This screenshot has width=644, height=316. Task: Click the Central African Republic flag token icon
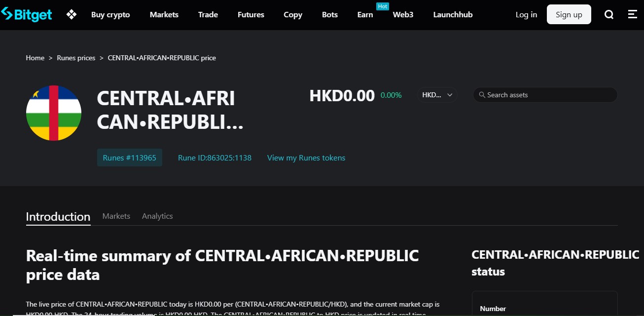coord(54,113)
